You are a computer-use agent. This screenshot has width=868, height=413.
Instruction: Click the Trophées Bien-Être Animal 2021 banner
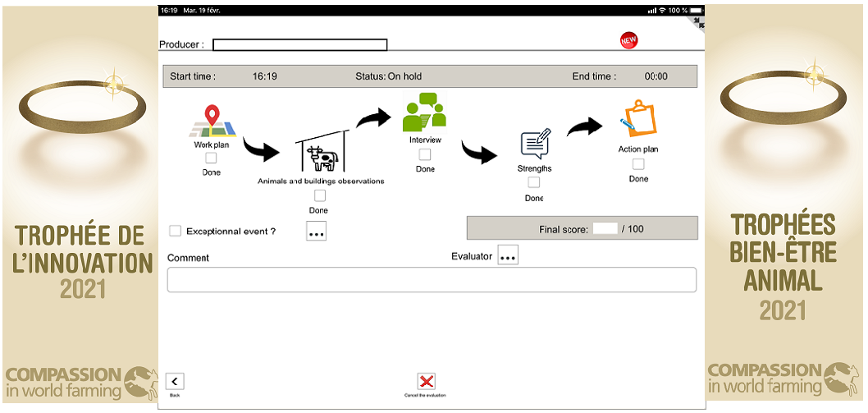[x=782, y=203]
